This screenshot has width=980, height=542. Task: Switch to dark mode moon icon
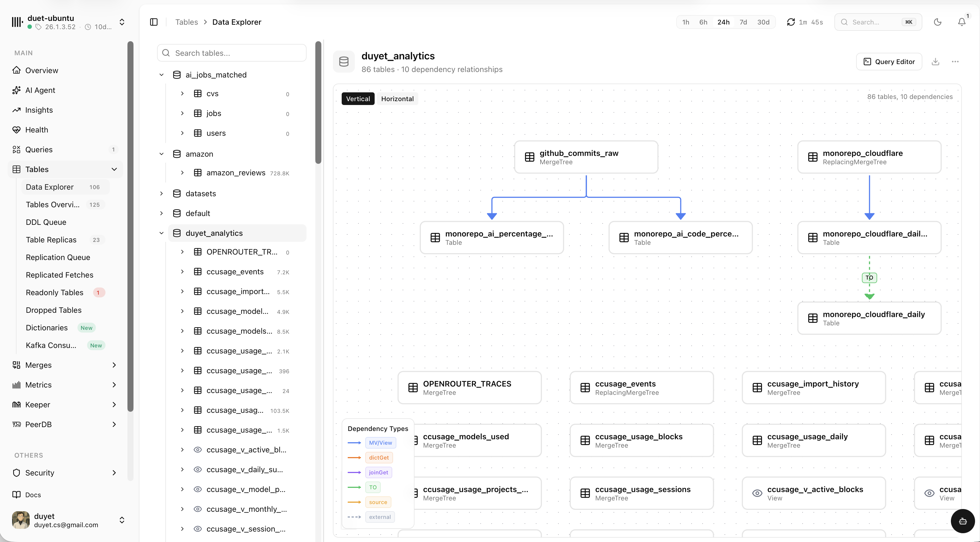[937, 22]
